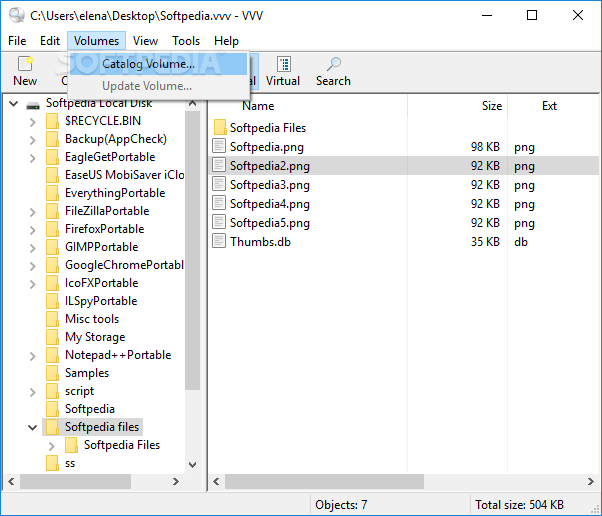Collapse the Softpedia Local Disk node
Image resolution: width=602 pixels, height=516 pixels.
tap(14, 104)
